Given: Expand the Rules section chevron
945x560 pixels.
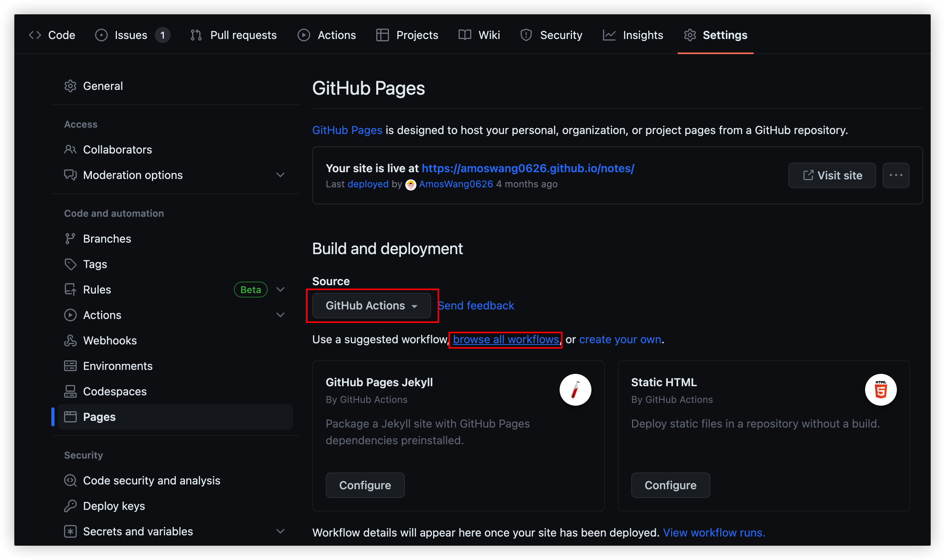Looking at the screenshot, I should 280,290.
